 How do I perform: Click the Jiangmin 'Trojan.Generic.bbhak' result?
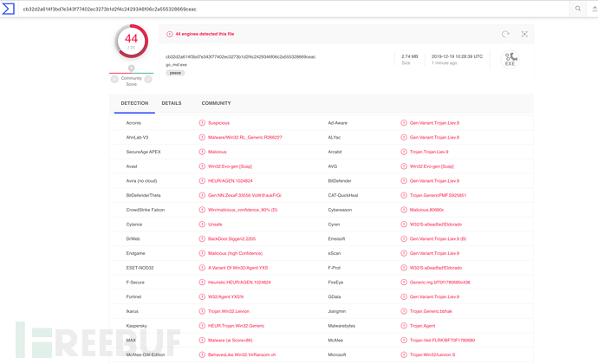point(431,311)
